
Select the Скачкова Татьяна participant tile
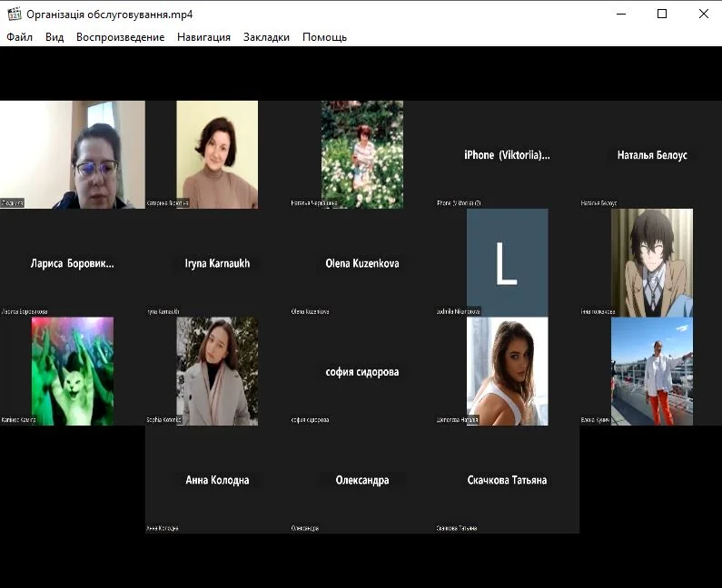click(507, 480)
